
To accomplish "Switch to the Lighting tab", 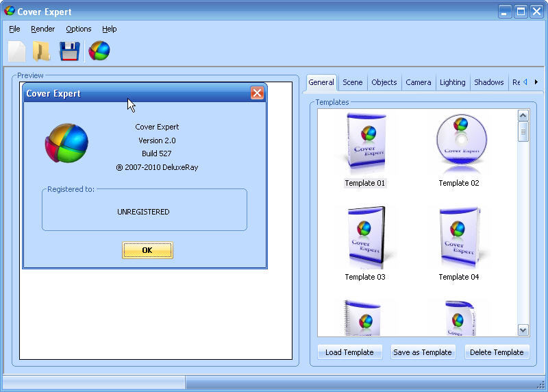I will tap(452, 82).
